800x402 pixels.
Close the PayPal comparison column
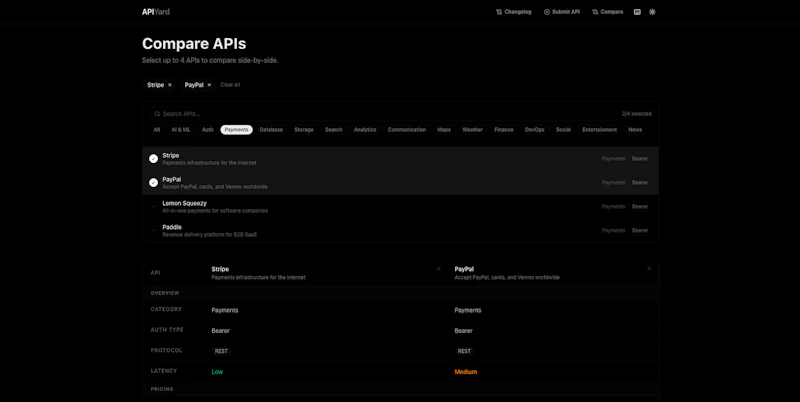point(649,268)
